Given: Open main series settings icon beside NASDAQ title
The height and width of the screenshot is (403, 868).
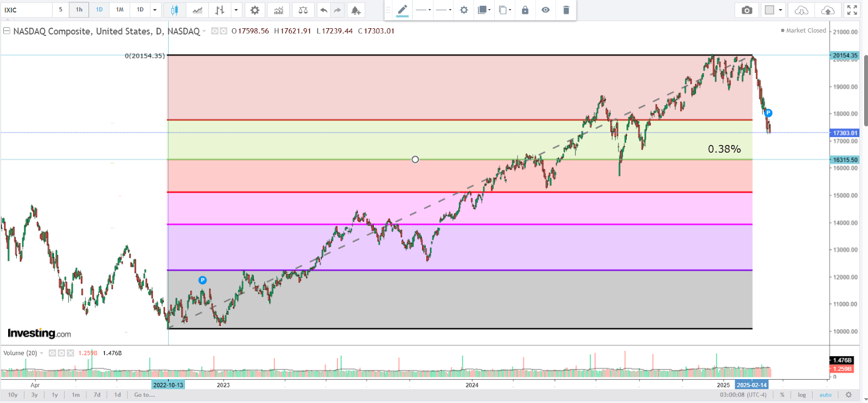Looking at the screenshot, I should [x=224, y=31].
